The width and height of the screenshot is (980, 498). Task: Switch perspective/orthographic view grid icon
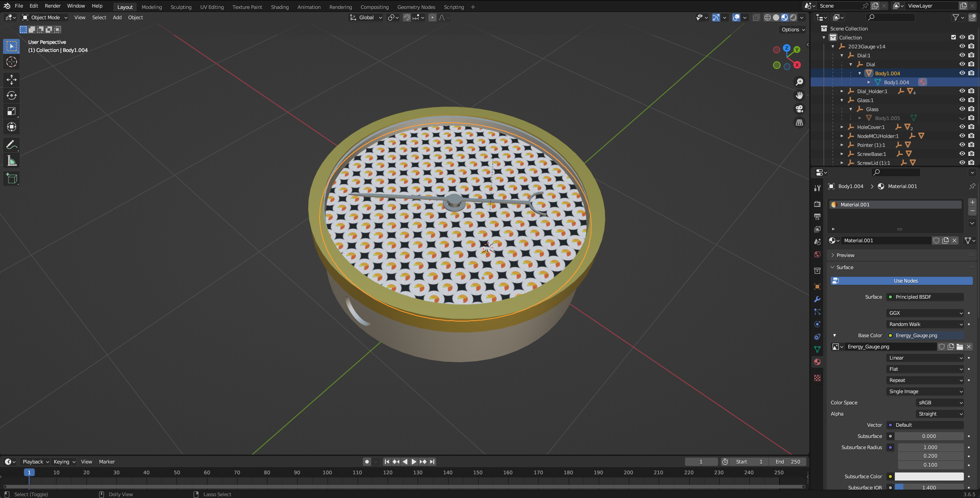799,122
